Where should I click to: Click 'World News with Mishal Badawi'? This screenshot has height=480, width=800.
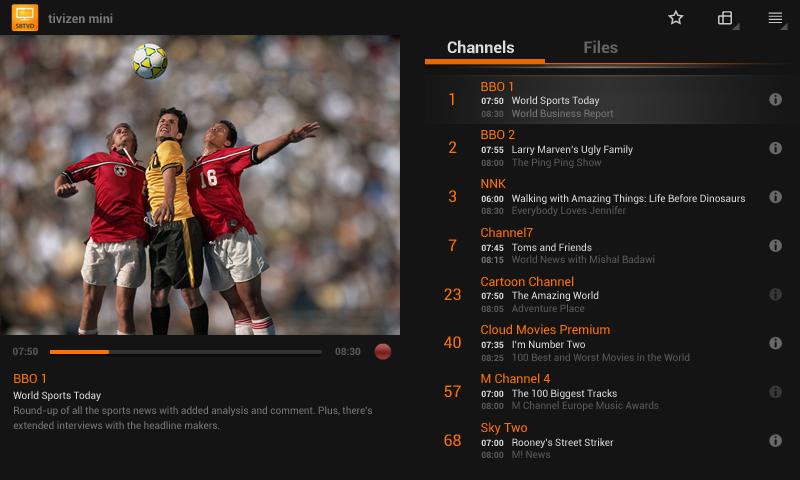[583, 260]
